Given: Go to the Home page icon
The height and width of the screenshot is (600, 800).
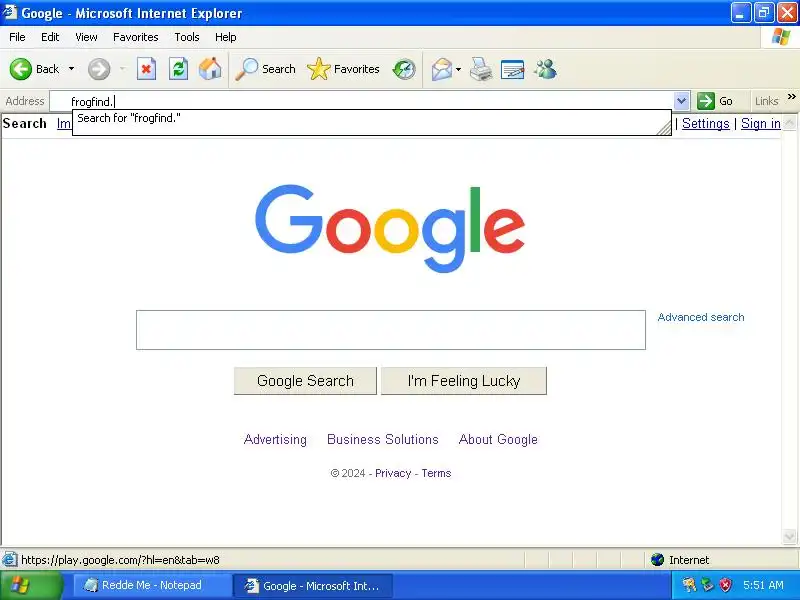Looking at the screenshot, I should click(x=210, y=68).
